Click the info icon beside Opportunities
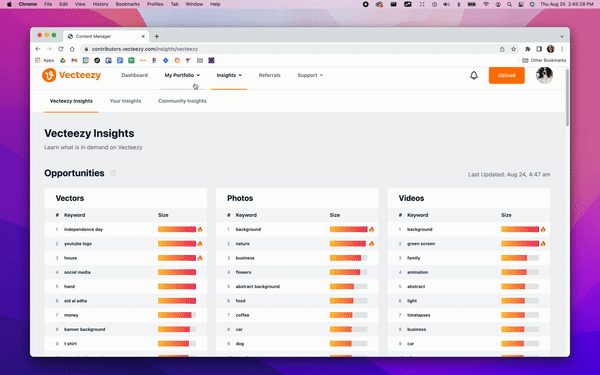 [x=113, y=173]
